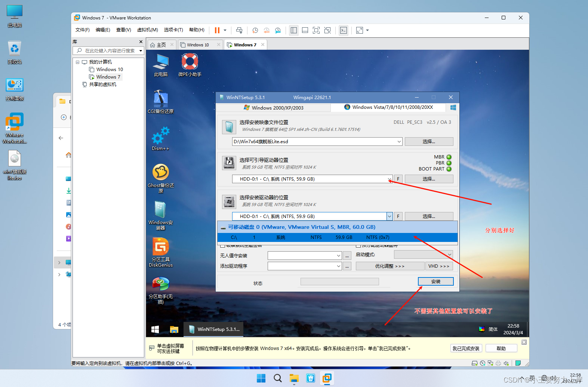Select 控制面板 icon on host desktop

point(15,89)
